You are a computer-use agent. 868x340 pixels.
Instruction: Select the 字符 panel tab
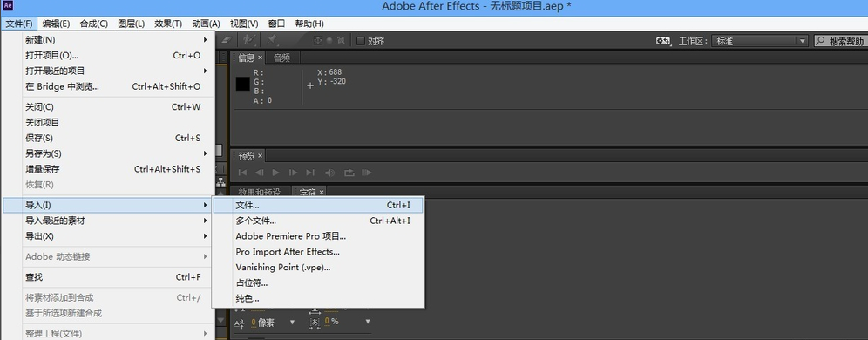[308, 192]
